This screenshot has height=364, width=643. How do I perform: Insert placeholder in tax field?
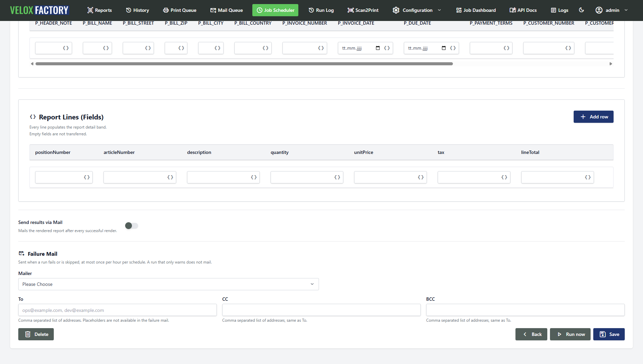(504, 177)
